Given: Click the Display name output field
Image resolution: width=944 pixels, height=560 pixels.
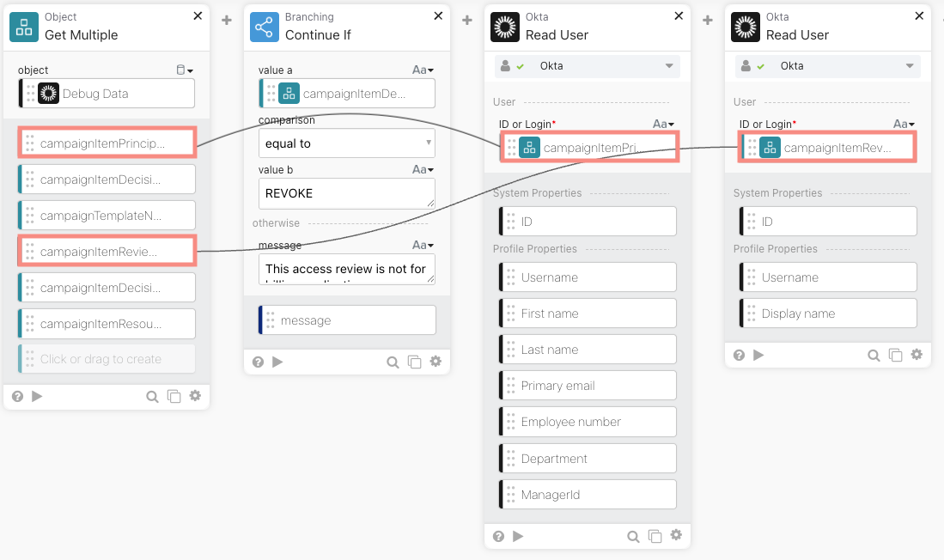Looking at the screenshot, I should (829, 313).
